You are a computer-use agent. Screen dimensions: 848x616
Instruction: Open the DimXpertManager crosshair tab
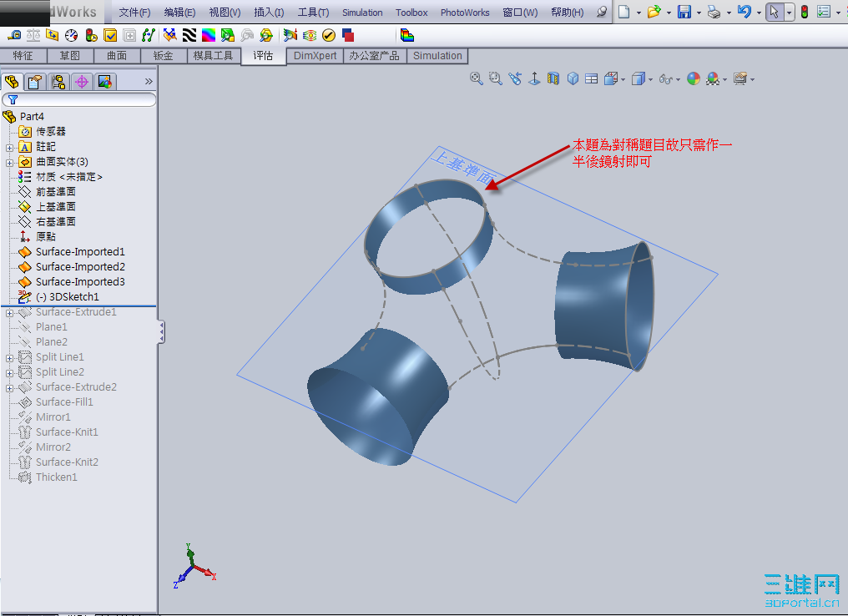tap(82, 82)
